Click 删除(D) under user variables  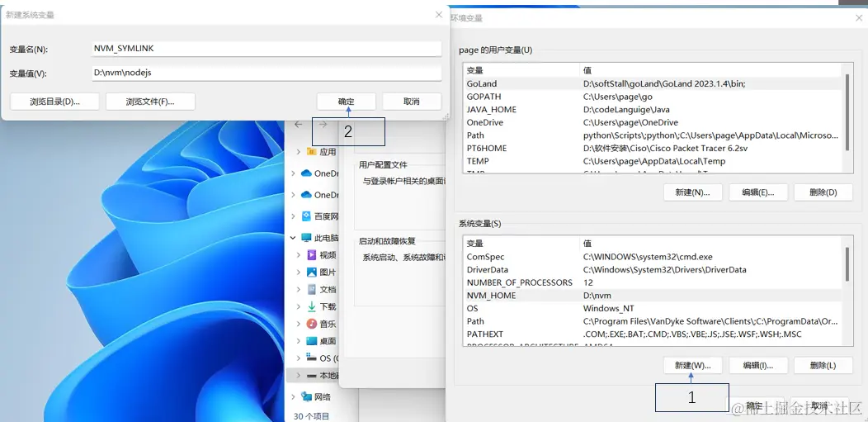click(823, 192)
